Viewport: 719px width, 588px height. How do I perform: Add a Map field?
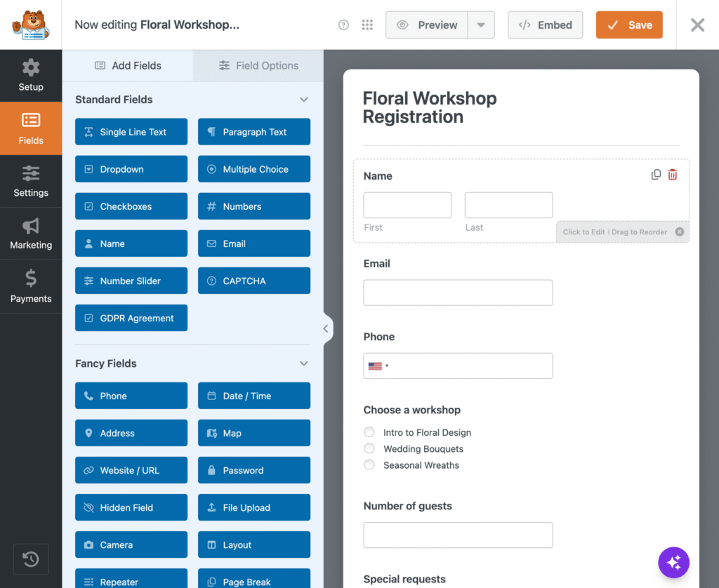[x=254, y=433]
